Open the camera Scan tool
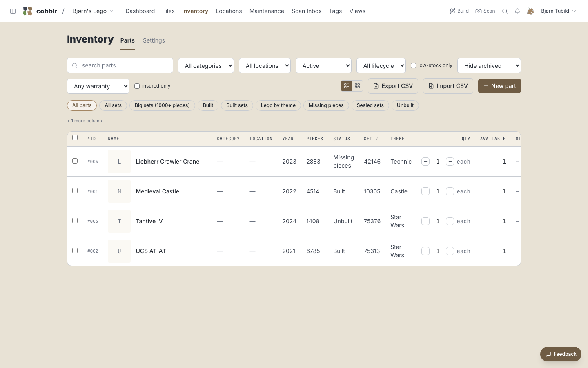Viewport: 588px width, 368px height. pyautogui.click(x=485, y=11)
